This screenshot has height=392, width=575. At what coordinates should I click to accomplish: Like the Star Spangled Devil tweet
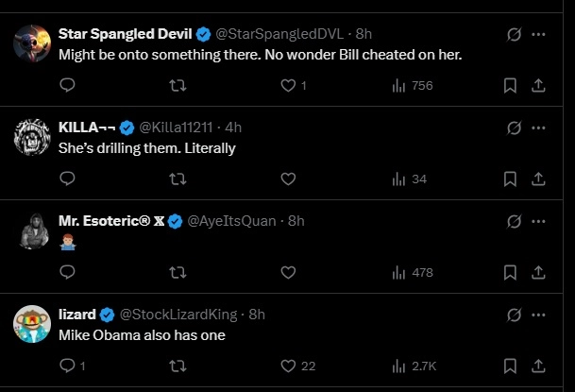(x=289, y=85)
